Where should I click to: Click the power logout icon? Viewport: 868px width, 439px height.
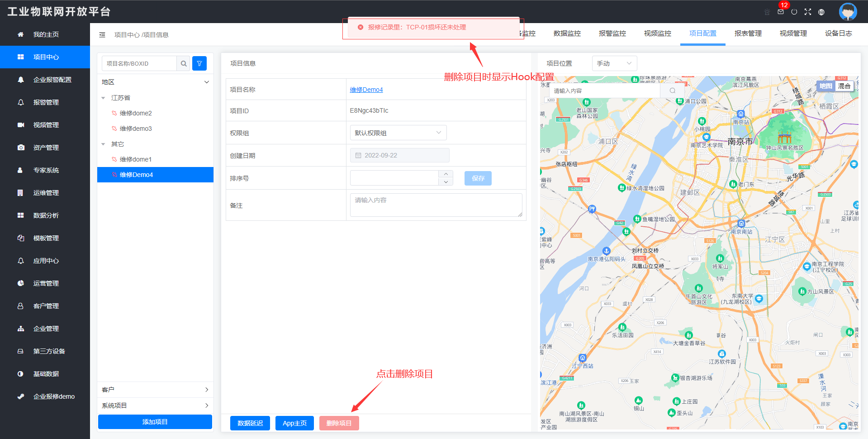[x=794, y=12]
